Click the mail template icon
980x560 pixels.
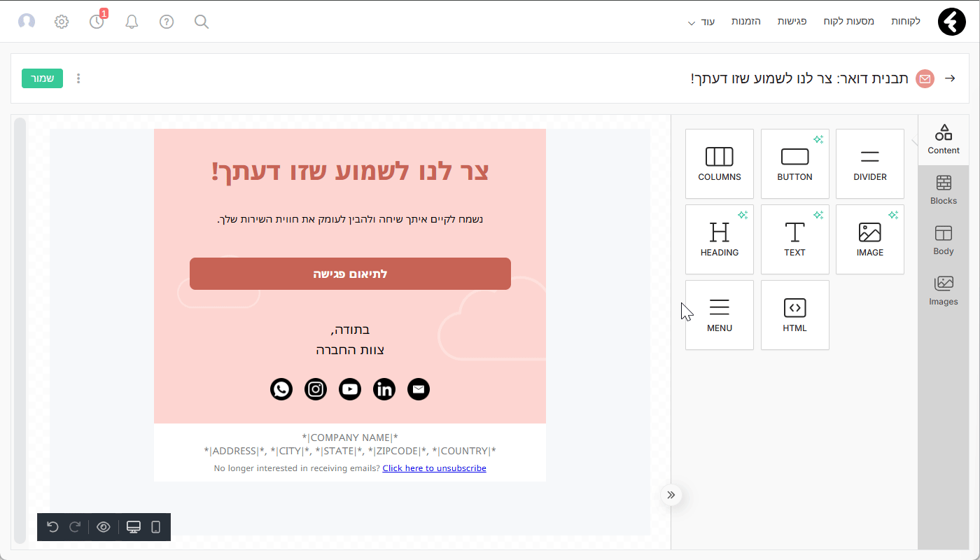pos(925,78)
